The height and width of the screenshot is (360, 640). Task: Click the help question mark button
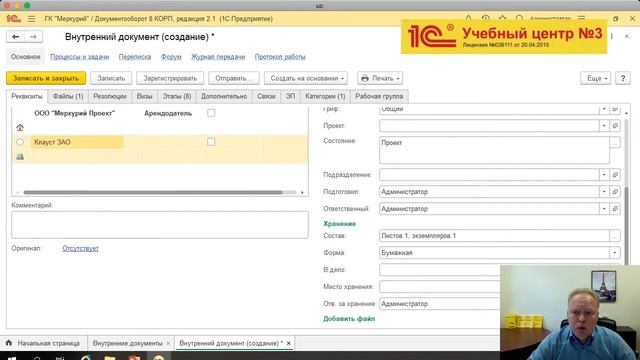623,78
